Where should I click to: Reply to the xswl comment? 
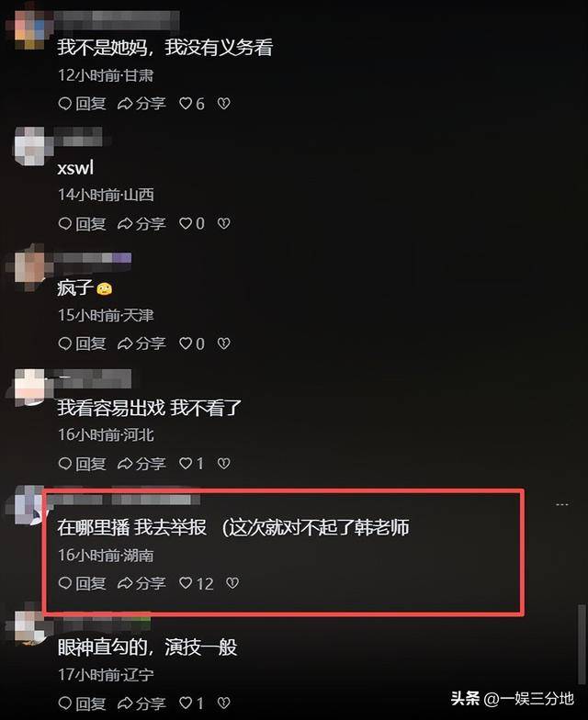[x=83, y=224]
